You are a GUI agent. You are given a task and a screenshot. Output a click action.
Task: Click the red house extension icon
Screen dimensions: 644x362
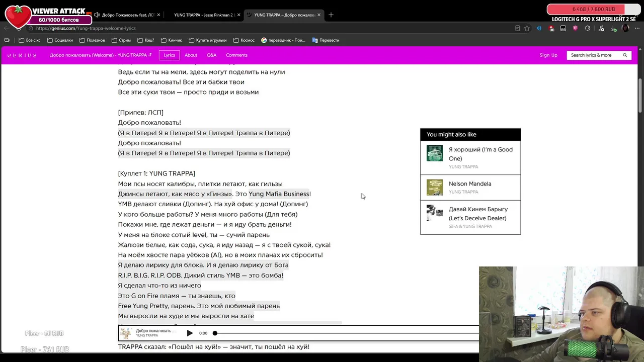pos(551,28)
